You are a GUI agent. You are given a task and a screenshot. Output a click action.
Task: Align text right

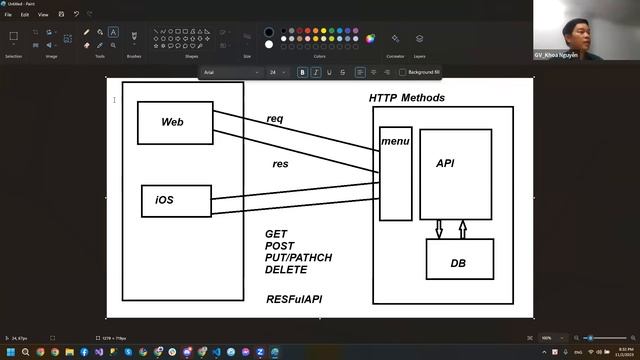(387, 72)
